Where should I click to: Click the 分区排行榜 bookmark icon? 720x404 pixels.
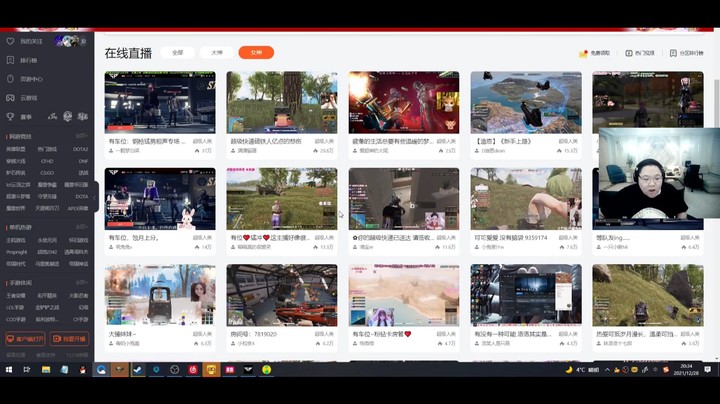coord(673,53)
